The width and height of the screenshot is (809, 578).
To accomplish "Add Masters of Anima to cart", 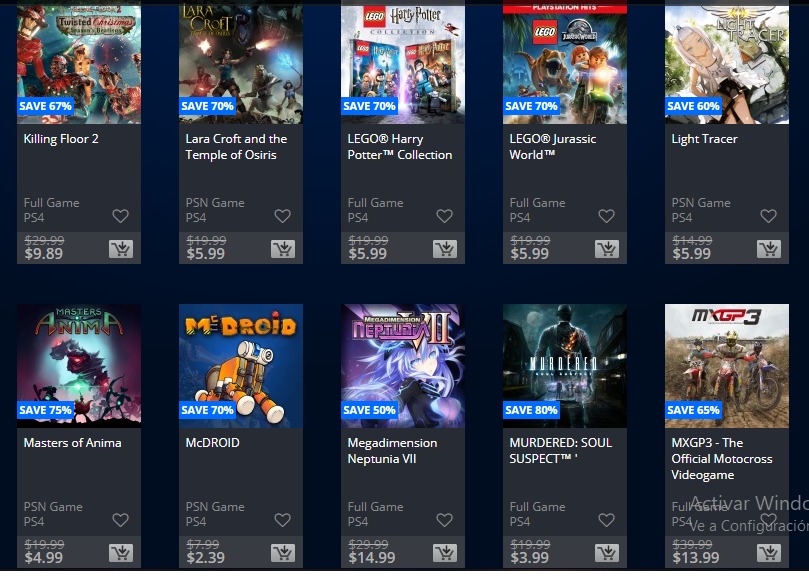I will pyautogui.click(x=121, y=553).
